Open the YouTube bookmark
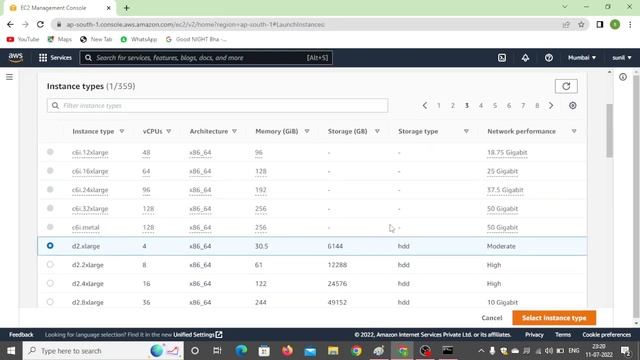Image resolution: width=640 pixels, height=360 pixels. [23, 39]
